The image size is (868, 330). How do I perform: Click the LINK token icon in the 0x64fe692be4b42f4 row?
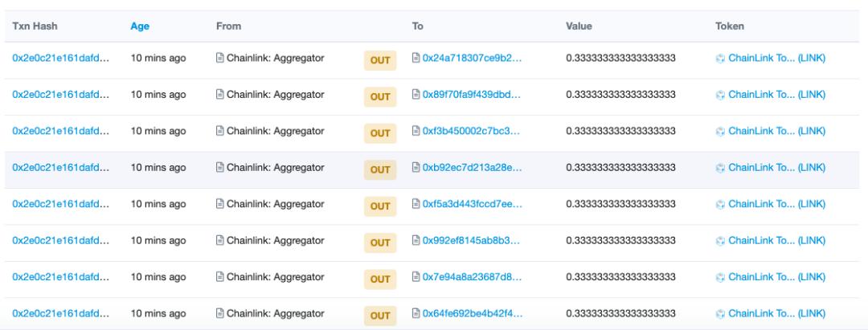pyautogui.click(x=720, y=313)
